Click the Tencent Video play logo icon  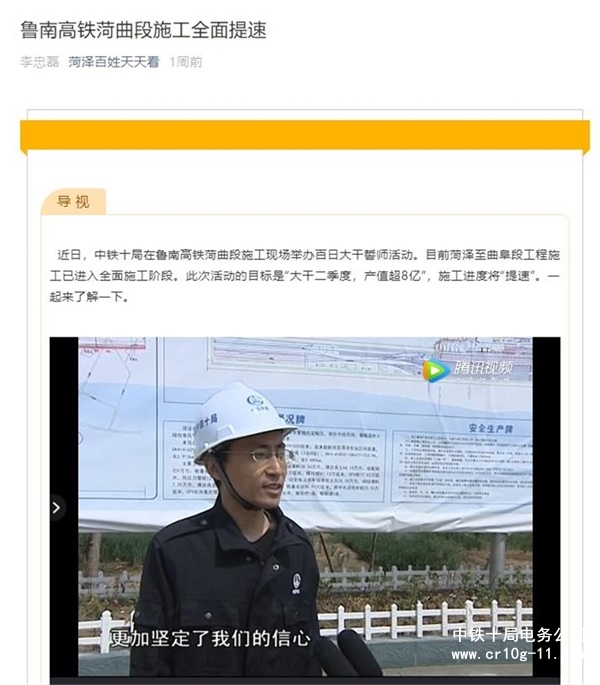(x=435, y=370)
